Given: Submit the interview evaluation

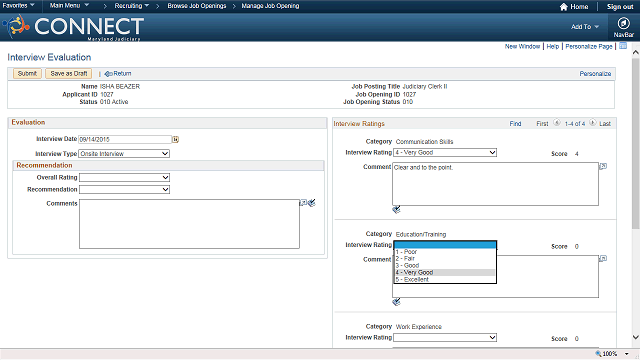Looking at the screenshot, I should coord(27,73).
